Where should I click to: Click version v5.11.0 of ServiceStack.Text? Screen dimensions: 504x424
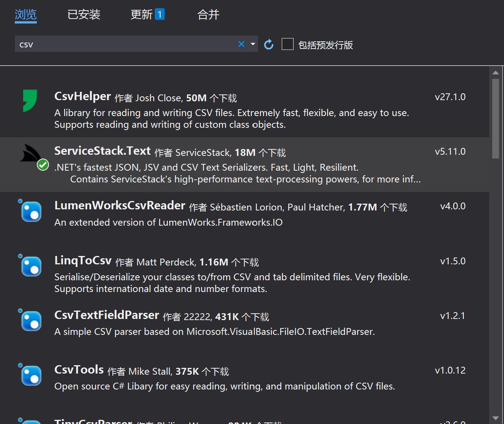[450, 152]
